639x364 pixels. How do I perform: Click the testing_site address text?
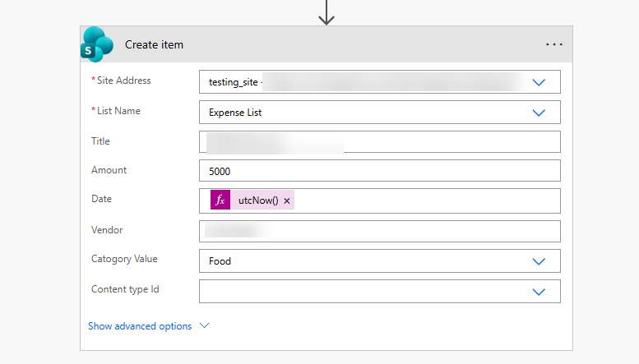[234, 82]
